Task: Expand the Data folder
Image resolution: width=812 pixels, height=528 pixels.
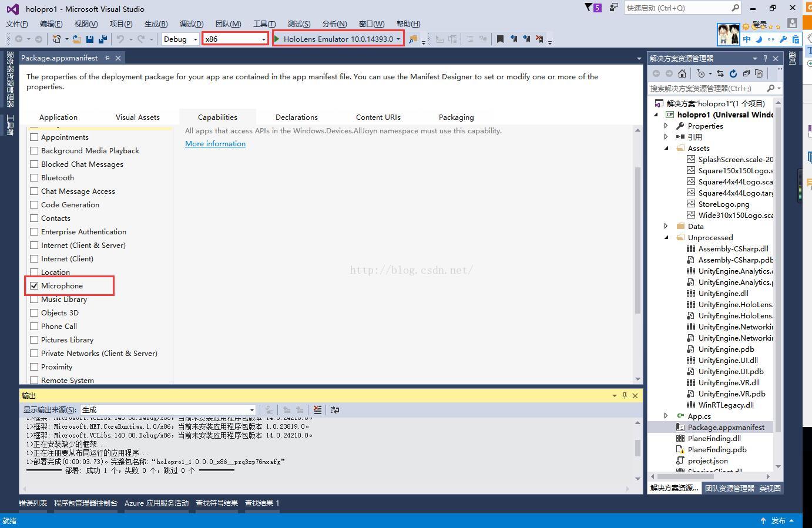Action: 666,227
